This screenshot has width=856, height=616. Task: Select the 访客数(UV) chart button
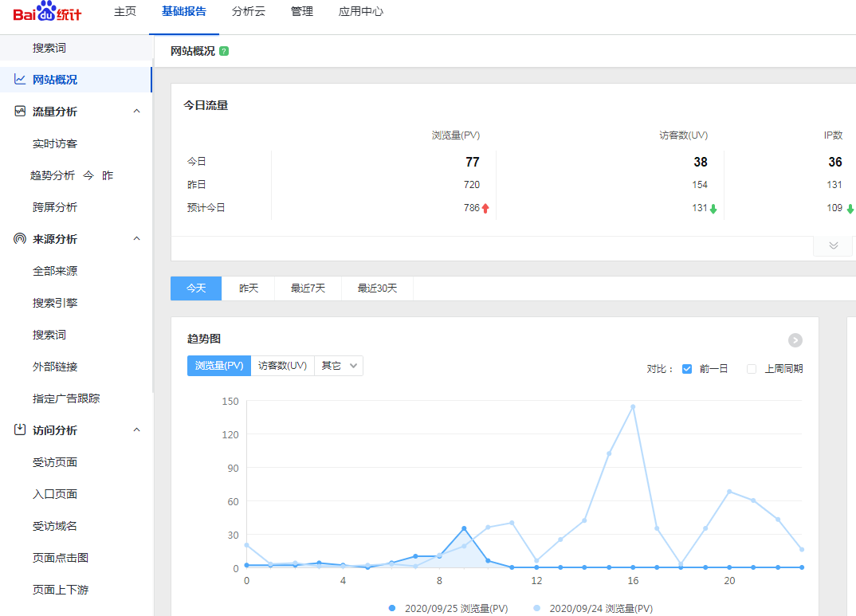coord(282,366)
